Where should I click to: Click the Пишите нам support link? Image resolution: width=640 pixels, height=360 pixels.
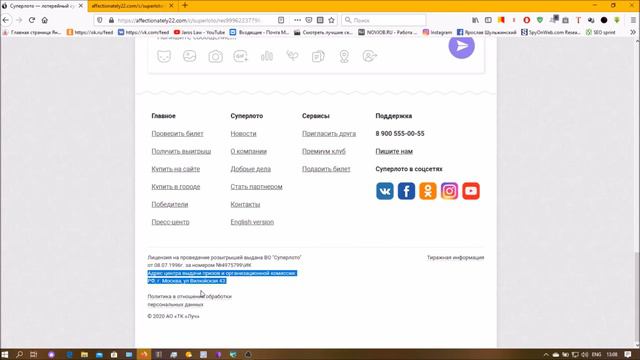point(394,151)
